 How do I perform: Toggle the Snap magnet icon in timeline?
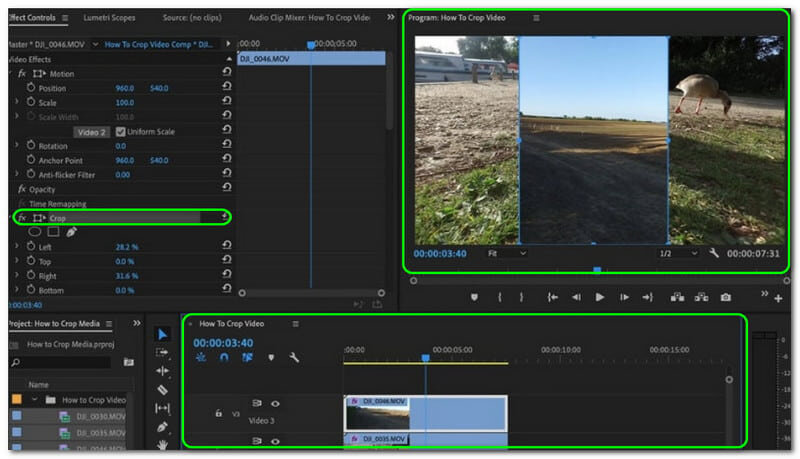pyautogui.click(x=224, y=357)
